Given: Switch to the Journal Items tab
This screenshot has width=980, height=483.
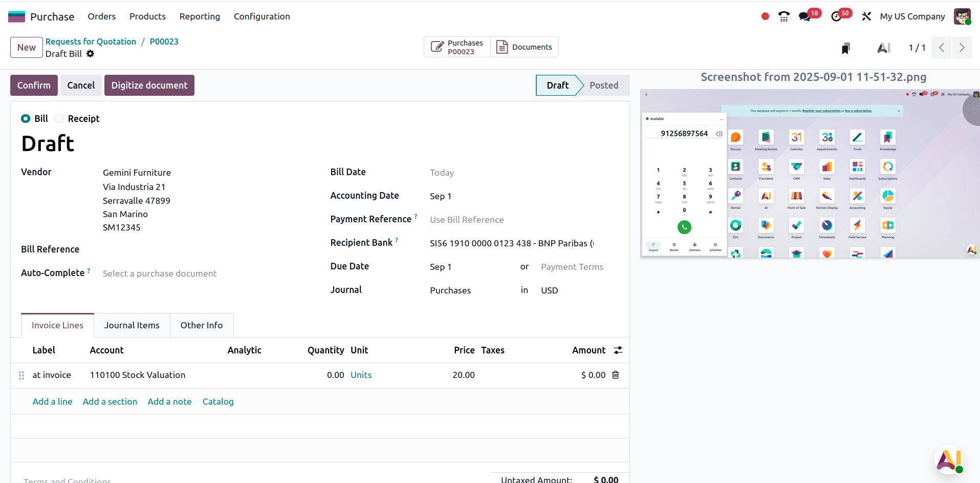Looking at the screenshot, I should coord(132,325).
